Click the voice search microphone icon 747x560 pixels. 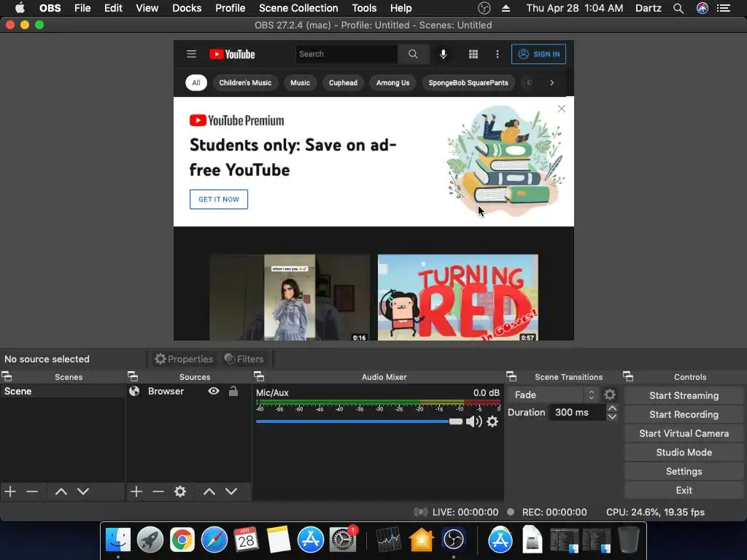coord(443,54)
